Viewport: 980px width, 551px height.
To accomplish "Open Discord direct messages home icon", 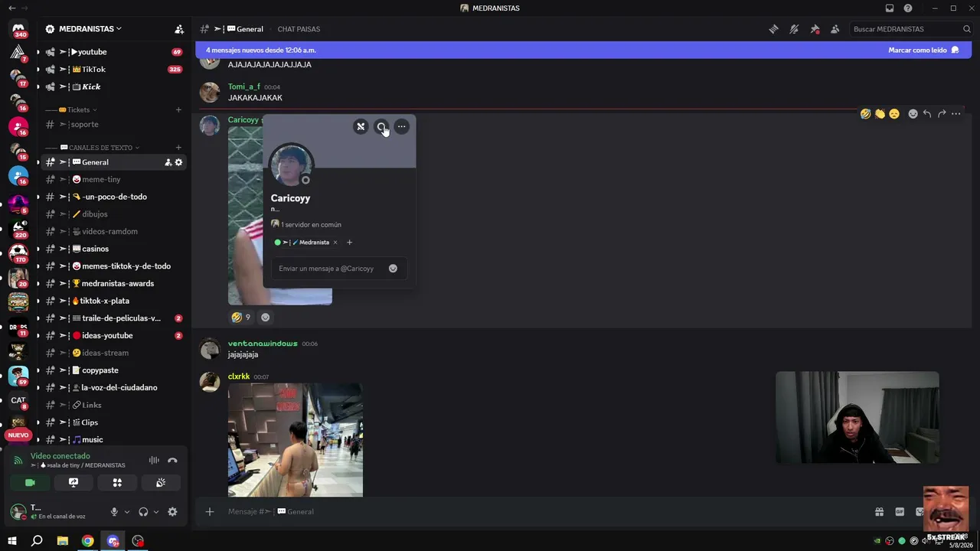I will point(18,29).
